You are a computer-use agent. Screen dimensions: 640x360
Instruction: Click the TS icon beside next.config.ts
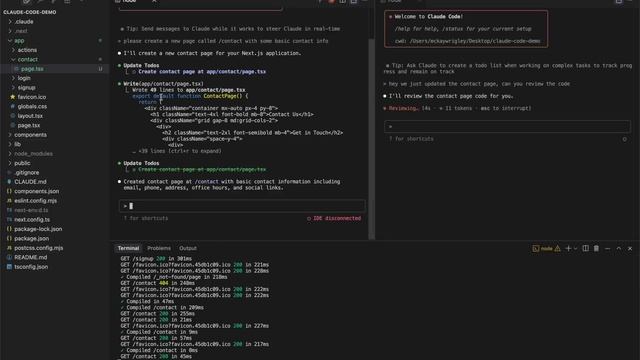[x=9, y=219]
